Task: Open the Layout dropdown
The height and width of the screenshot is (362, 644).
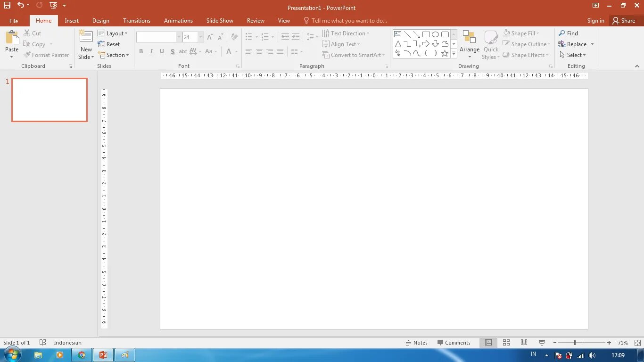Action: pos(113,33)
